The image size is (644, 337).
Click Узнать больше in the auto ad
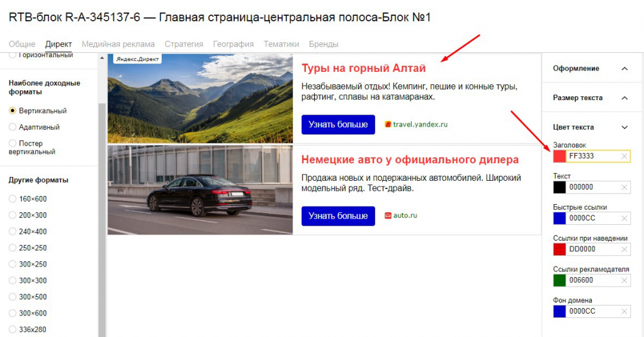tap(338, 216)
